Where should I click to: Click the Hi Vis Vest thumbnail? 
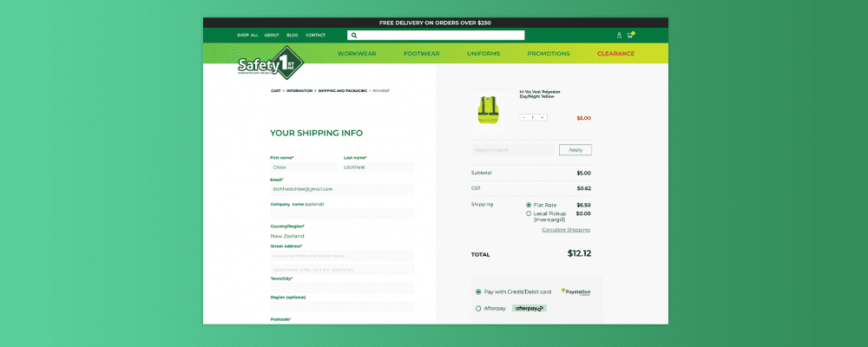[x=489, y=108]
